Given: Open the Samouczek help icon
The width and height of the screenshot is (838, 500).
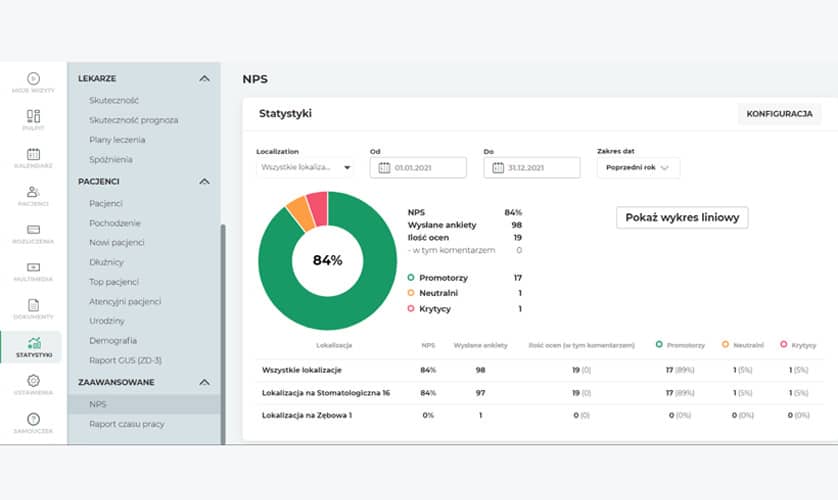Looking at the screenshot, I should [33, 423].
